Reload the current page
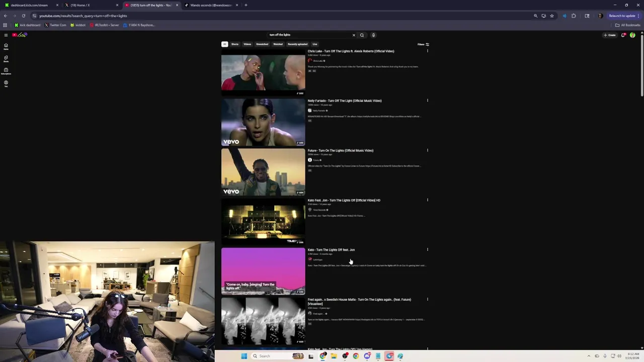 click(23, 16)
